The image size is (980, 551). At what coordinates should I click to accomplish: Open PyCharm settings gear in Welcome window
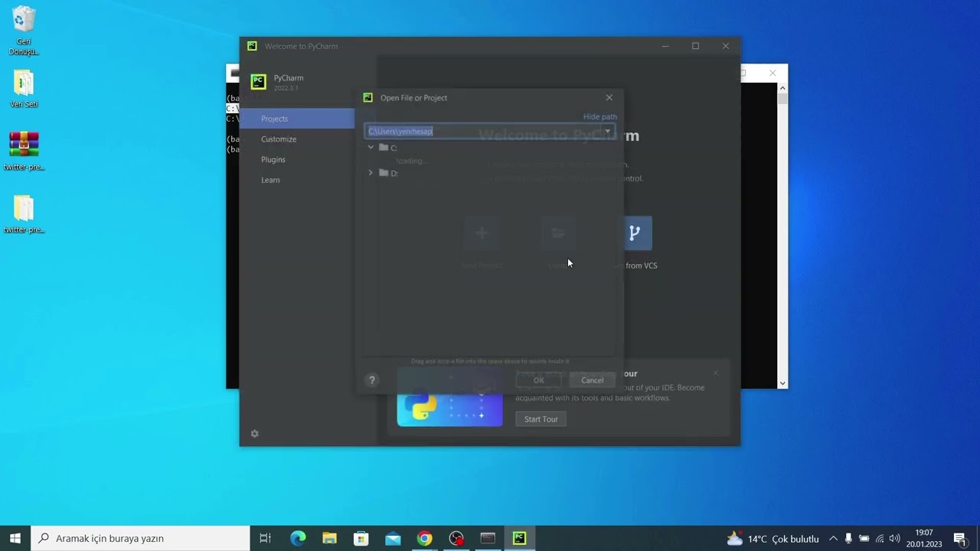click(255, 434)
